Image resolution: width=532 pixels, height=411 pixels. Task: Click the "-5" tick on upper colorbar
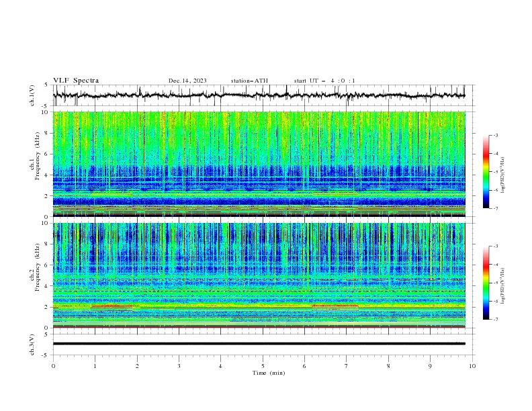[496, 172]
